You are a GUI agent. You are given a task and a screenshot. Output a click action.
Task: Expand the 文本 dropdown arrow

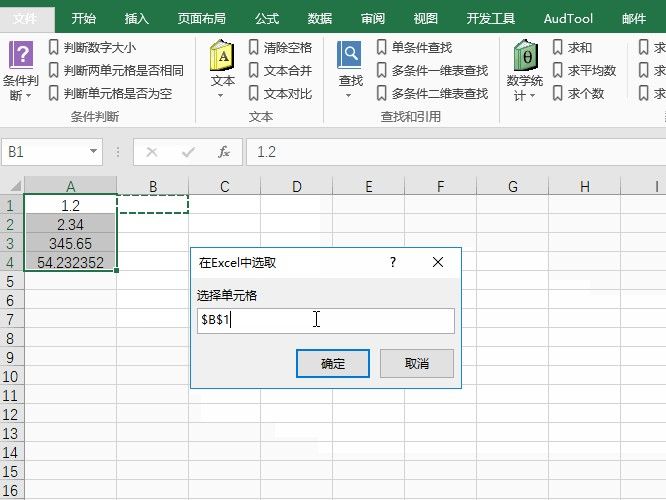pos(220,96)
